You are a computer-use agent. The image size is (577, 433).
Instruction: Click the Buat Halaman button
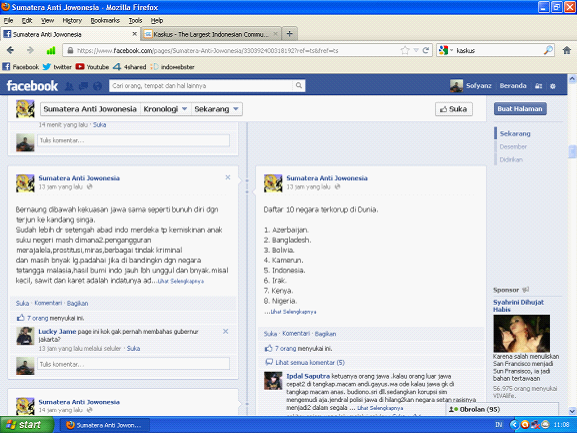click(x=520, y=109)
